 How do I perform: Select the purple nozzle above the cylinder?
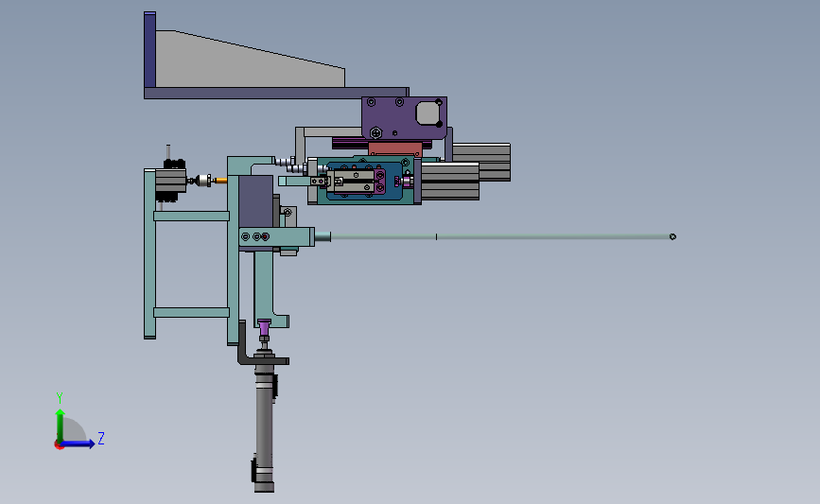pos(264,328)
